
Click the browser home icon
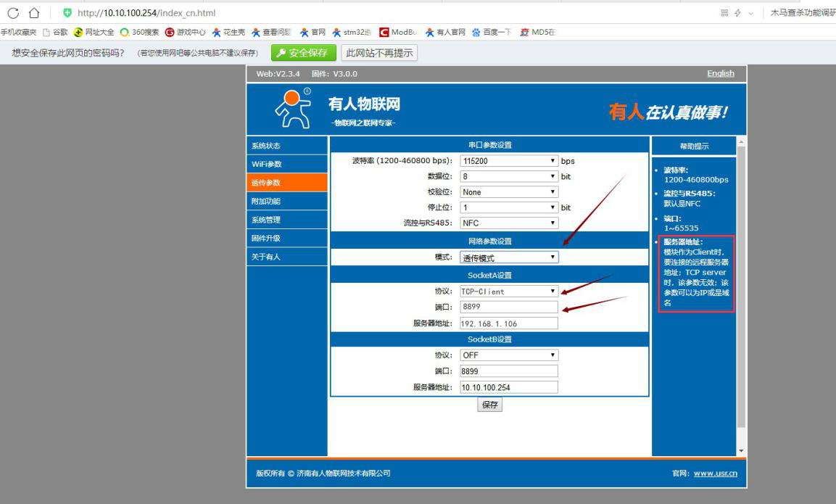[x=33, y=13]
